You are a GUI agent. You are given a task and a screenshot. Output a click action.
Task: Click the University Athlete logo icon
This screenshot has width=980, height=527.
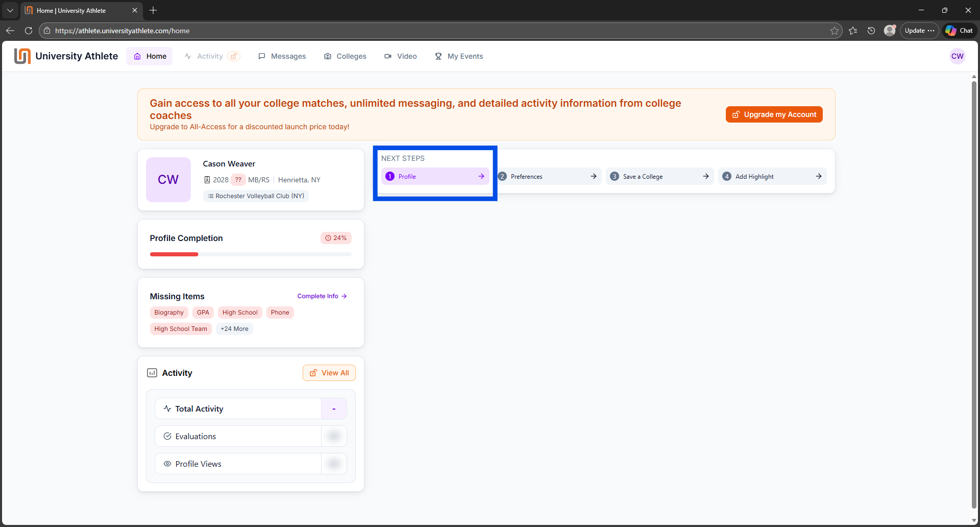point(22,56)
